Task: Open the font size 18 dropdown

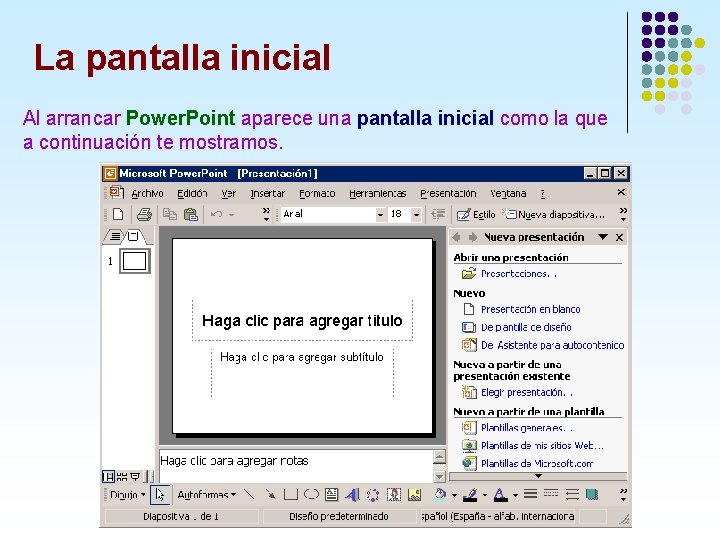Action: [x=416, y=214]
